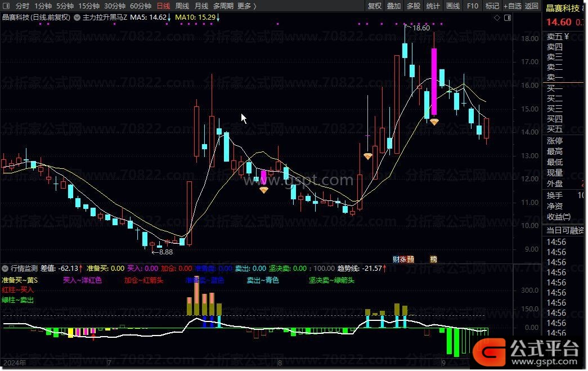This screenshot has width=588, height=371.
Task: Click the 8.88 low price label
Action: 166,252
